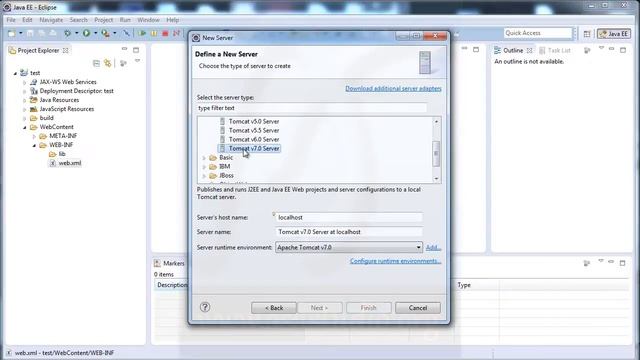The height and width of the screenshot is (360, 640).
Task: Click the Disconnect toolbar icon
Action: (176, 33)
